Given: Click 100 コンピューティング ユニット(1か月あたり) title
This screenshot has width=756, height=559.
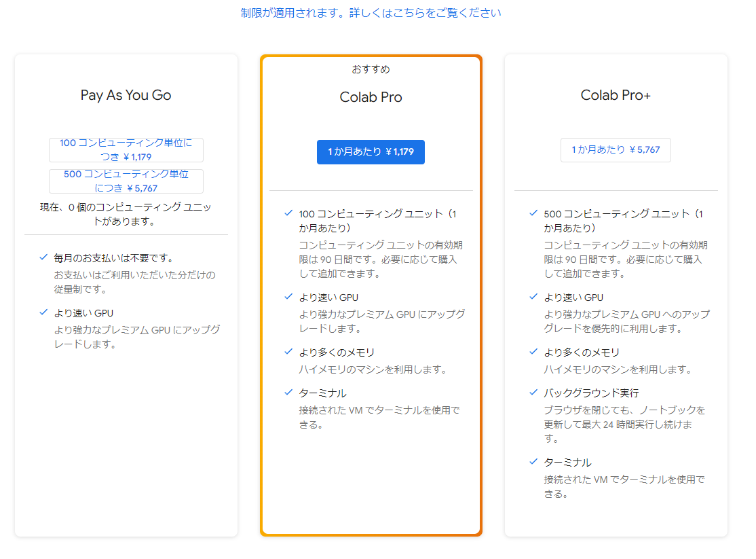Looking at the screenshot, I should (377, 221).
